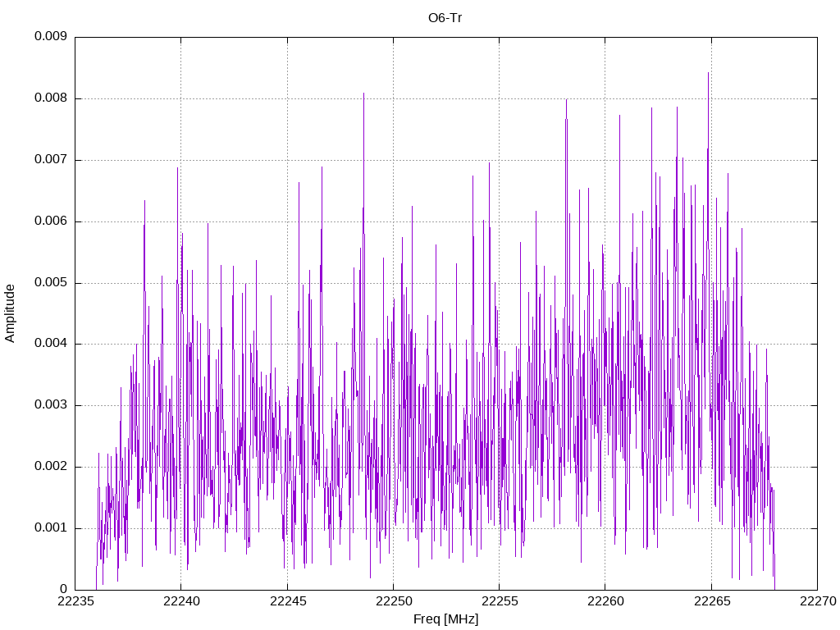Click the 0.004 y-axis tick label

pos(51,344)
